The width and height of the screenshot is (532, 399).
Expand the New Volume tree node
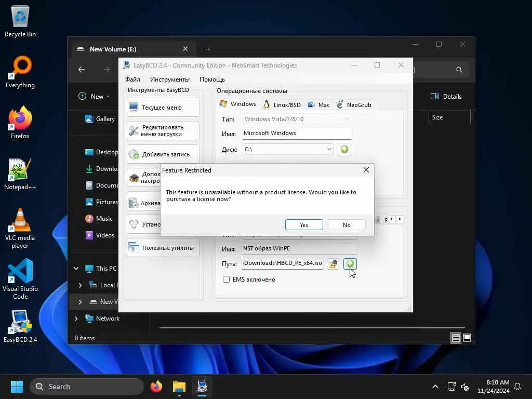(x=80, y=302)
